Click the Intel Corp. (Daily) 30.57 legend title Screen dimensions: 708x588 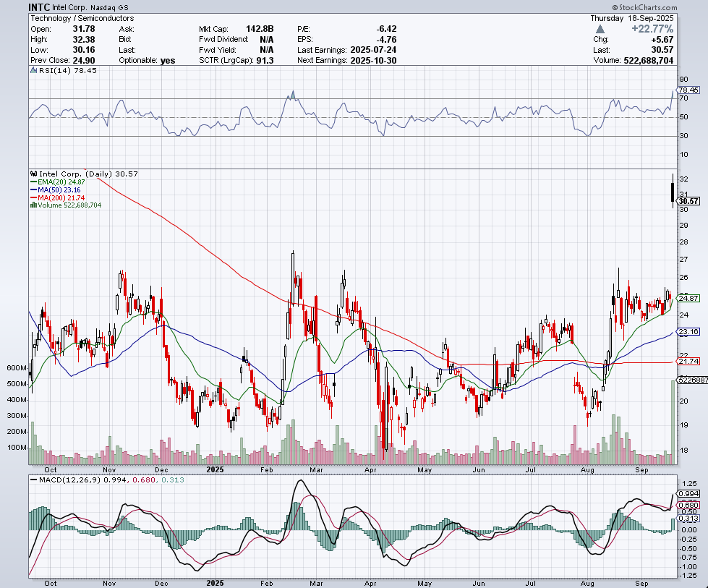tap(88, 174)
